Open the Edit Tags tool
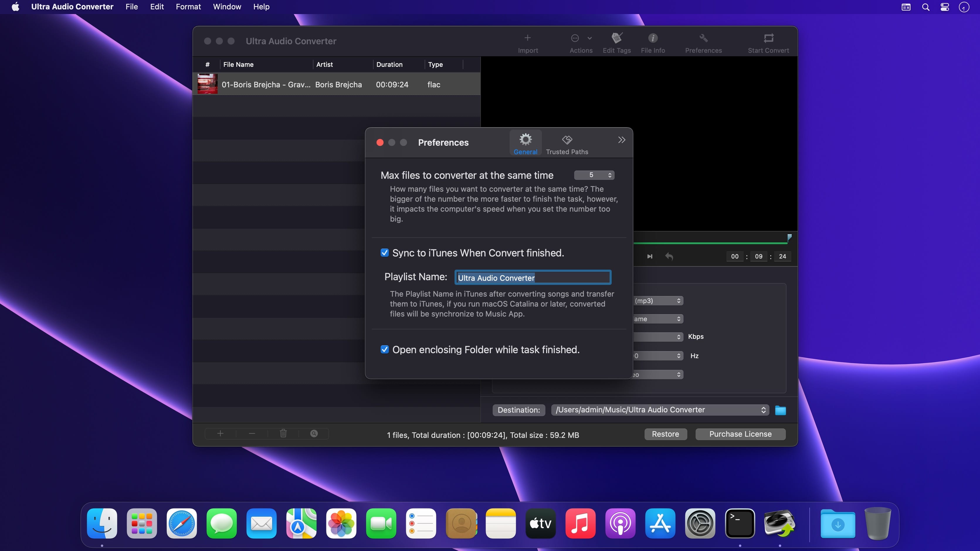The width and height of the screenshot is (980, 551). (616, 38)
